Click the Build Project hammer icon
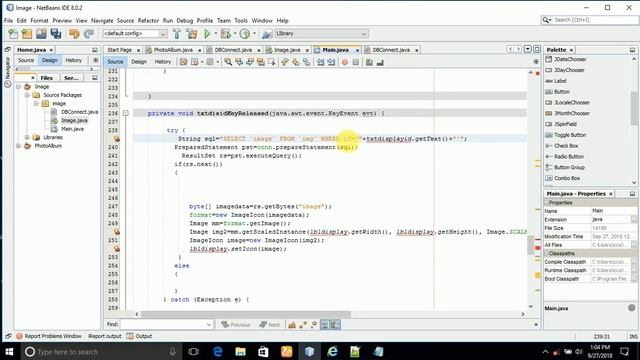The image size is (640, 360). click(x=177, y=33)
